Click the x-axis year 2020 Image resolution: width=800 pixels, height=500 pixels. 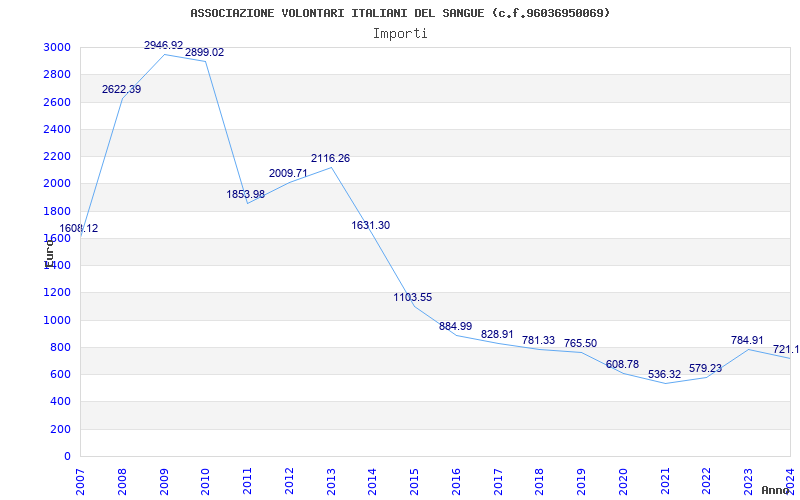tap(623, 481)
